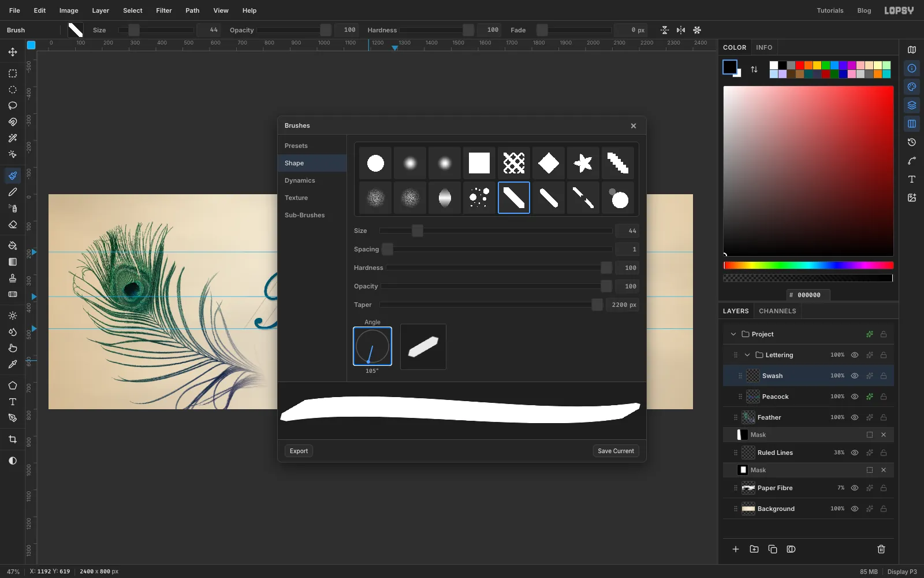Toggle visibility of Feather layer
The image size is (924, 578).
tap(855, 417)
